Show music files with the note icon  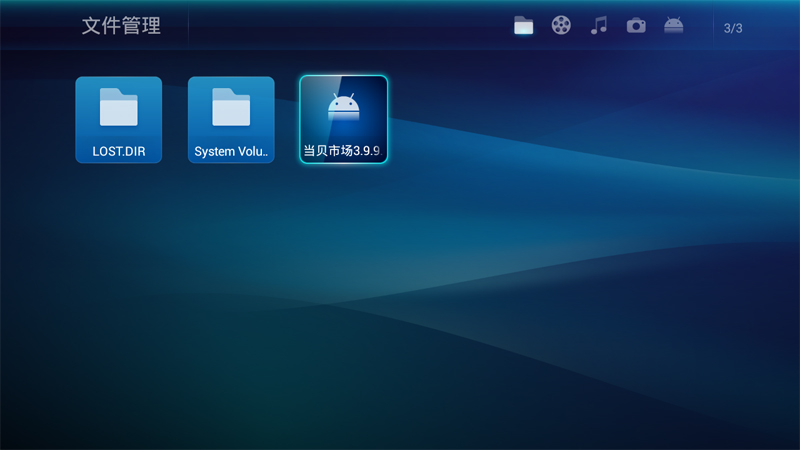click(599, 25)
